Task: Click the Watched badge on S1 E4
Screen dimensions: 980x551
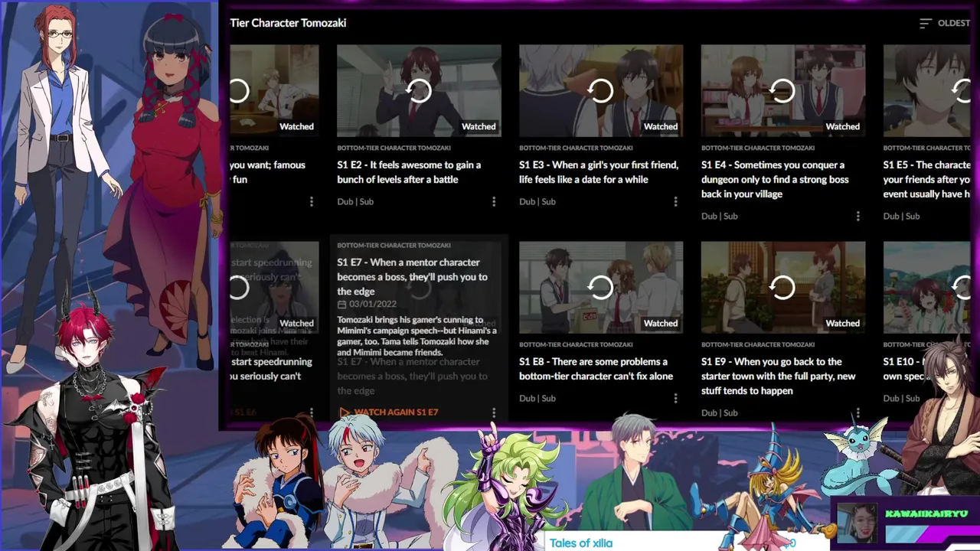Action: 843,126
